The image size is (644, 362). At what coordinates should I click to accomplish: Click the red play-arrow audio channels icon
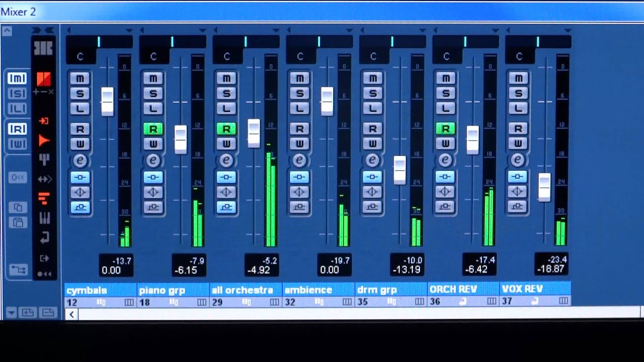click(x=44, y=140)
